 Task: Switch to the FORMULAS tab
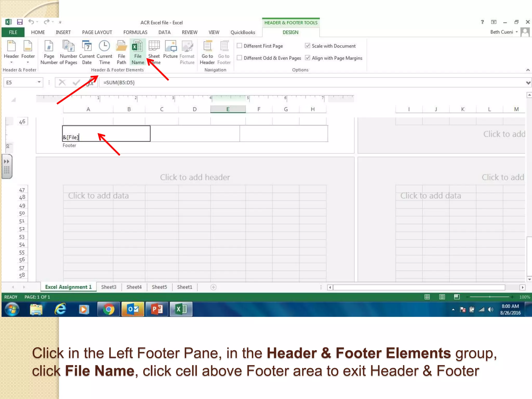135,32
